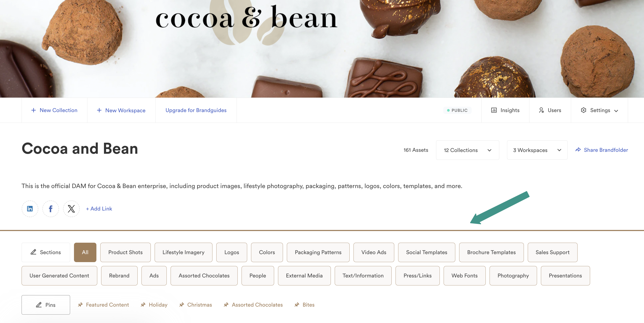Select the Brochure Templates section tab
The image size is (644, 323).
[491, 252]
